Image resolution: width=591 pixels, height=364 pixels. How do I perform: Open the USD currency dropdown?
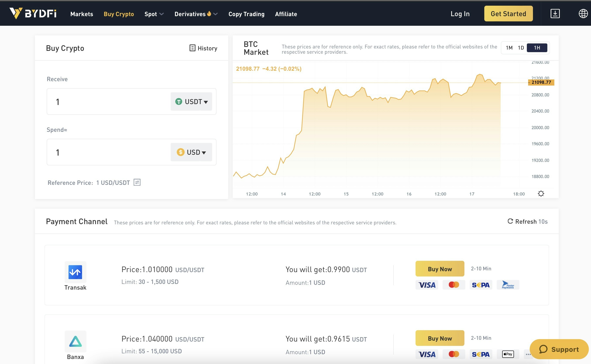(191, 152)
